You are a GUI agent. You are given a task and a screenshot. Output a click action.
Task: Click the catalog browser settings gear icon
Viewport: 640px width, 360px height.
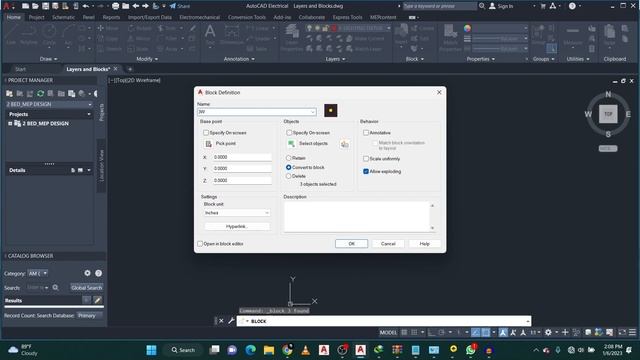pos(87,273)
